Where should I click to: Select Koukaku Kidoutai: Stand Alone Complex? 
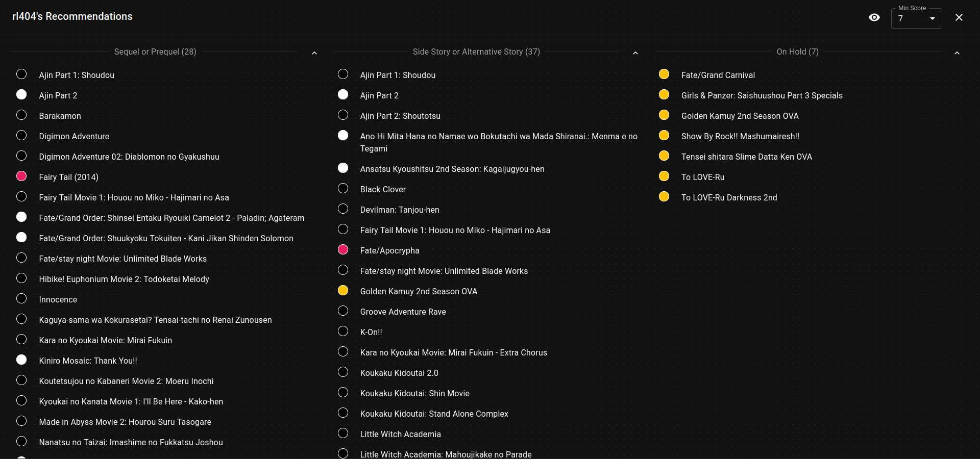point(434,414)
